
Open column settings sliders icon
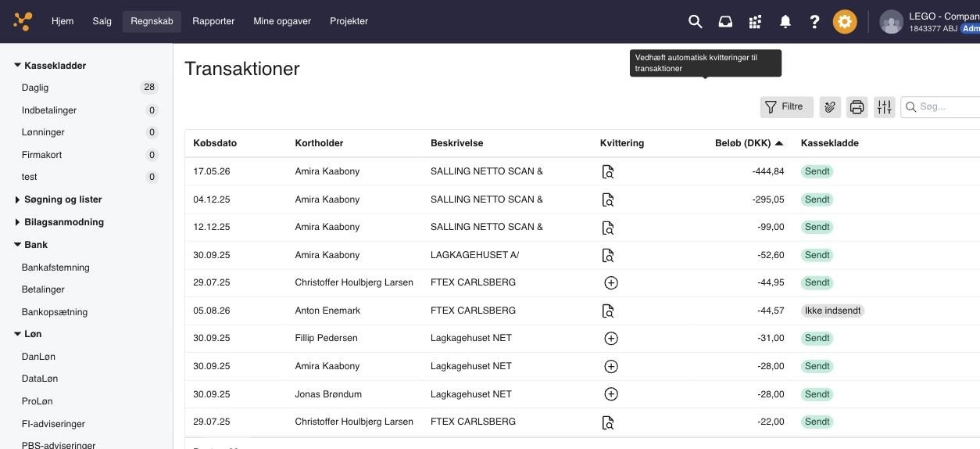coord(884,107)
